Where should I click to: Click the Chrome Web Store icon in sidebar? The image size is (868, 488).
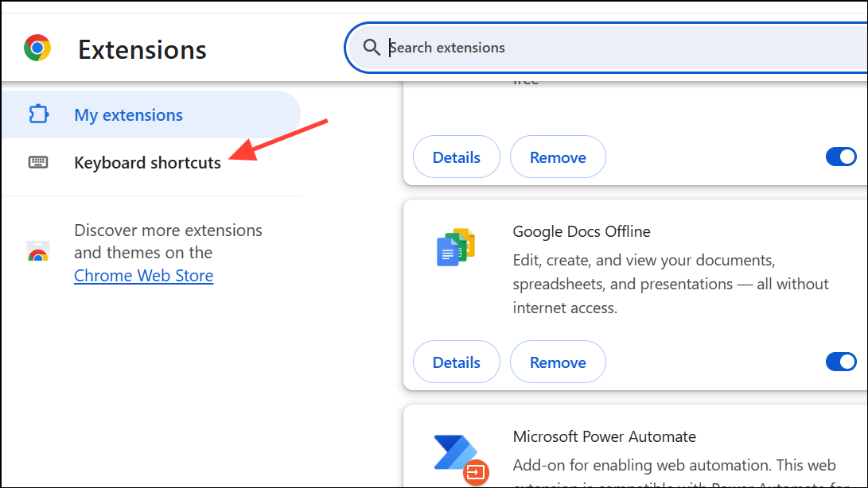37,252
